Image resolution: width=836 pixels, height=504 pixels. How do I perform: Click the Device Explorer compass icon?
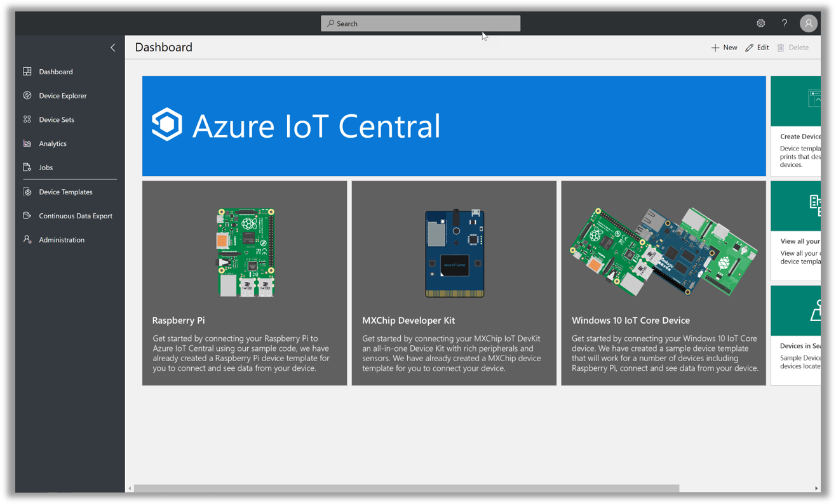pyautogui.click(x=27, y=96)
